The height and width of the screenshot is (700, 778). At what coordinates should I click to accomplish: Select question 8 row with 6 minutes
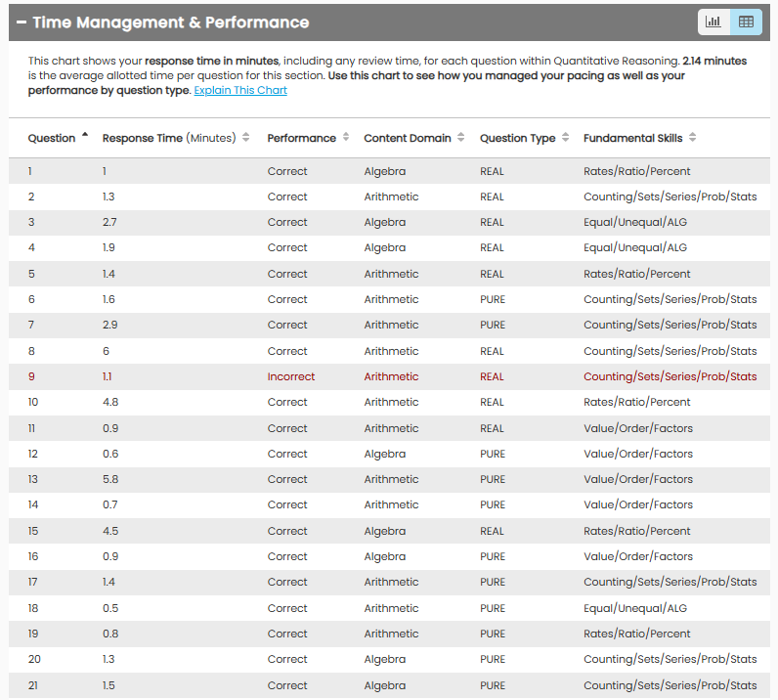pos(389,351)
